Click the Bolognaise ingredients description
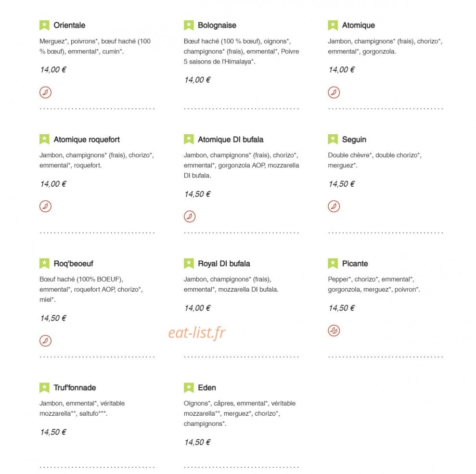 pos(241,51)
